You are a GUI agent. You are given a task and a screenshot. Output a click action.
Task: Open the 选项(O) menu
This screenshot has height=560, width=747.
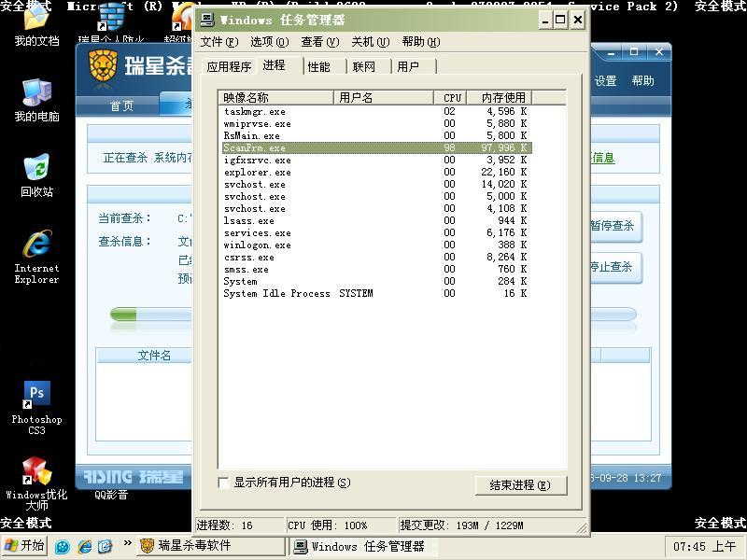coord(270,42)
